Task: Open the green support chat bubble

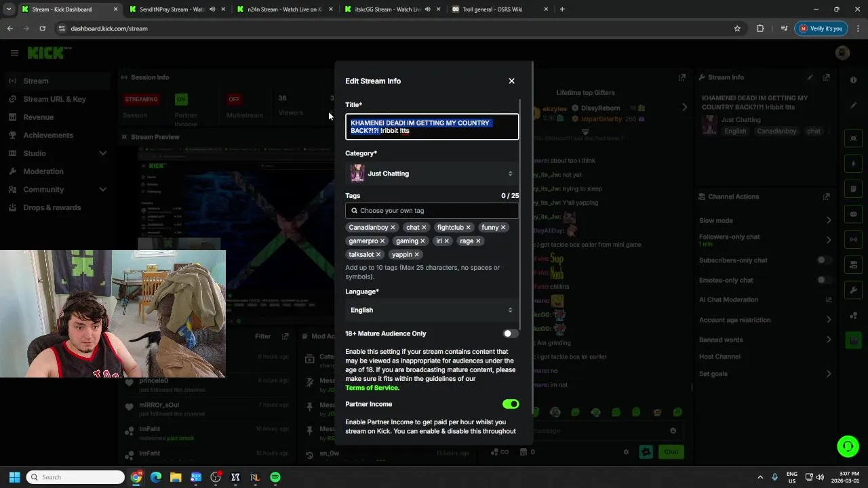Action: tap(848, 446)
